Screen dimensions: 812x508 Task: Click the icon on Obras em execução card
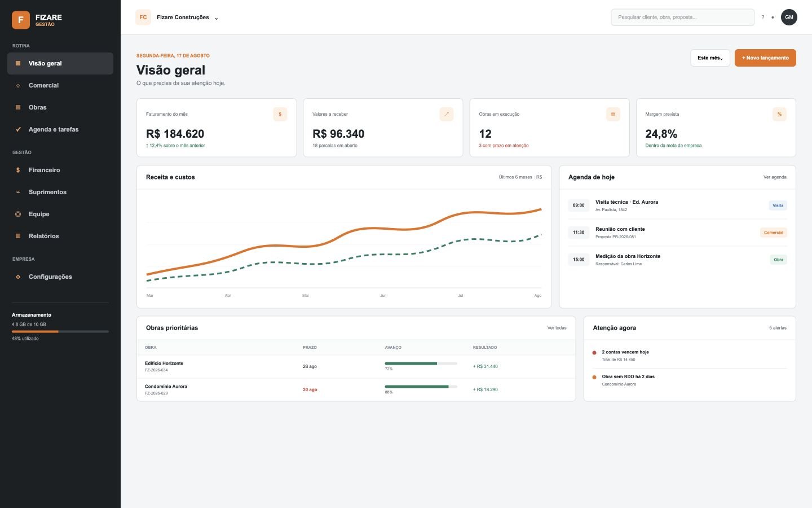point(613,114)
